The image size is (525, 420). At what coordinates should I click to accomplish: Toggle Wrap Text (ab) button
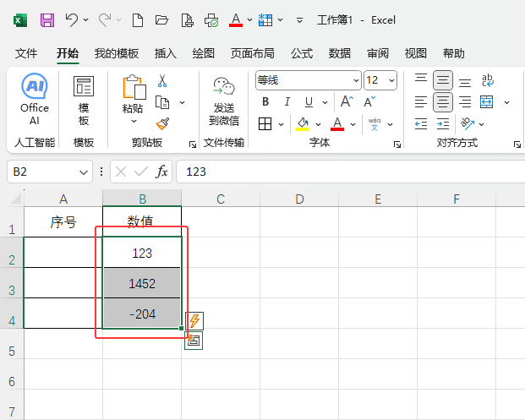(x=487, y=80)
